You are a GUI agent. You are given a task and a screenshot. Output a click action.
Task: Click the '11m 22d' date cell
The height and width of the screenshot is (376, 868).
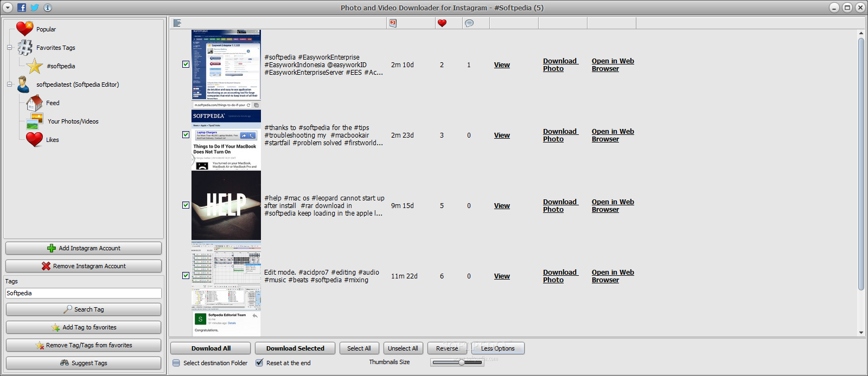pyautogui.click(x=404, y=276)
